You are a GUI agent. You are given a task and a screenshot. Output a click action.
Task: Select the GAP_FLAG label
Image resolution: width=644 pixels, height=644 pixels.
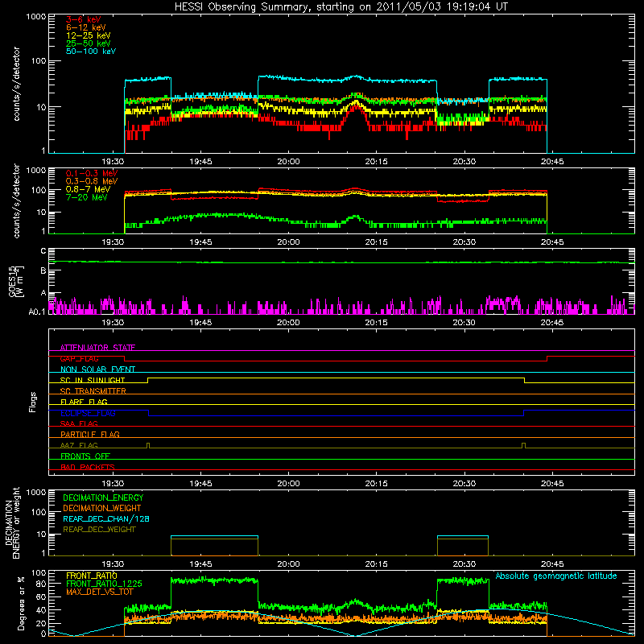(79, 358)
